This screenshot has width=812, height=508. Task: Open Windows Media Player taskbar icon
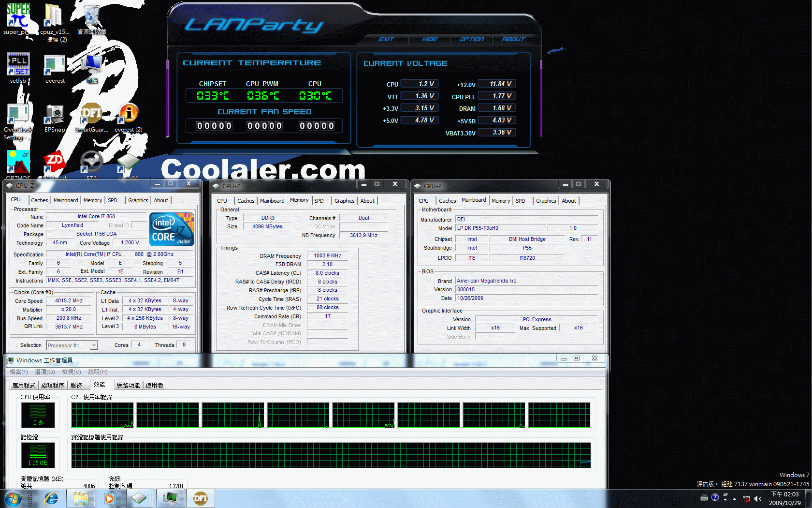coord(110,498)
